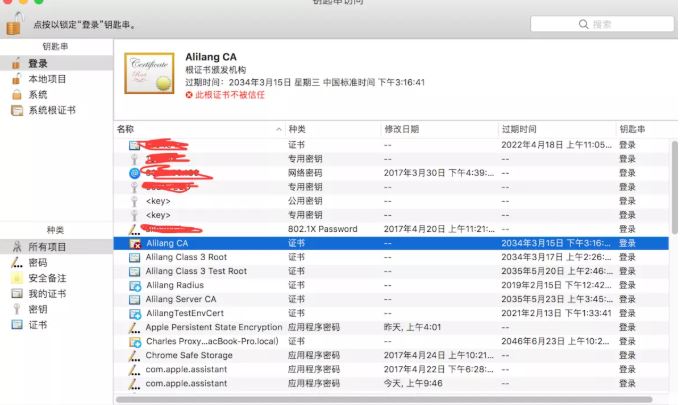Select the Alilang CA certificate row
Screen dimensions: 684x405
[391, 243]
